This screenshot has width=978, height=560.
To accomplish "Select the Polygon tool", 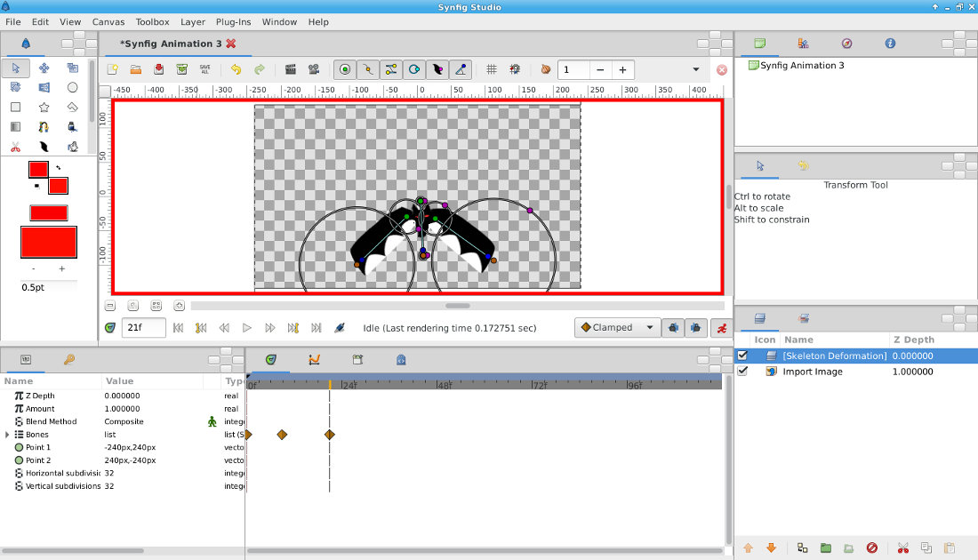I will click(73, 108).
